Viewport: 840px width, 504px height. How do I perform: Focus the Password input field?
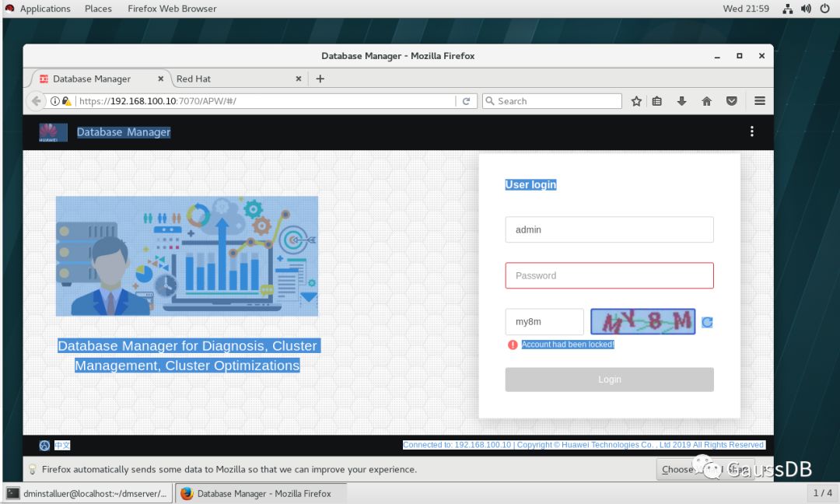click(609, 275)
